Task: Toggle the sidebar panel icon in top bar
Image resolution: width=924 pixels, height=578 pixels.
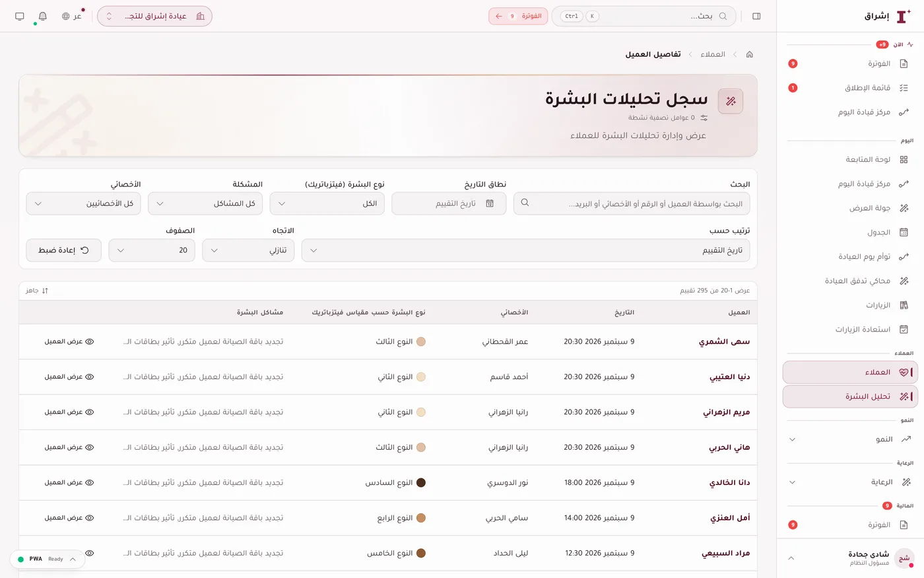Action: [x=756, y=16]
